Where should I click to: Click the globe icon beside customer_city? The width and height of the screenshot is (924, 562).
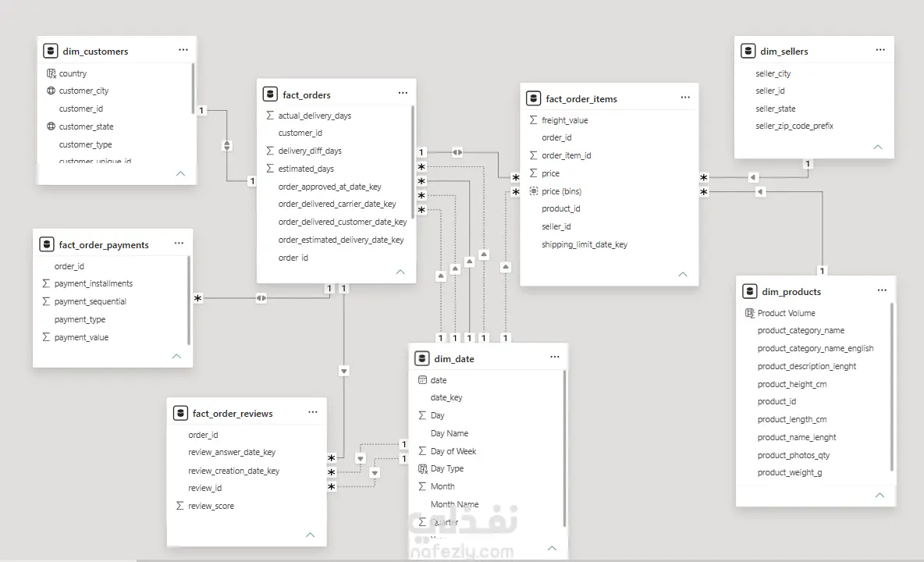pyautogui.click(x=52, y=91)
